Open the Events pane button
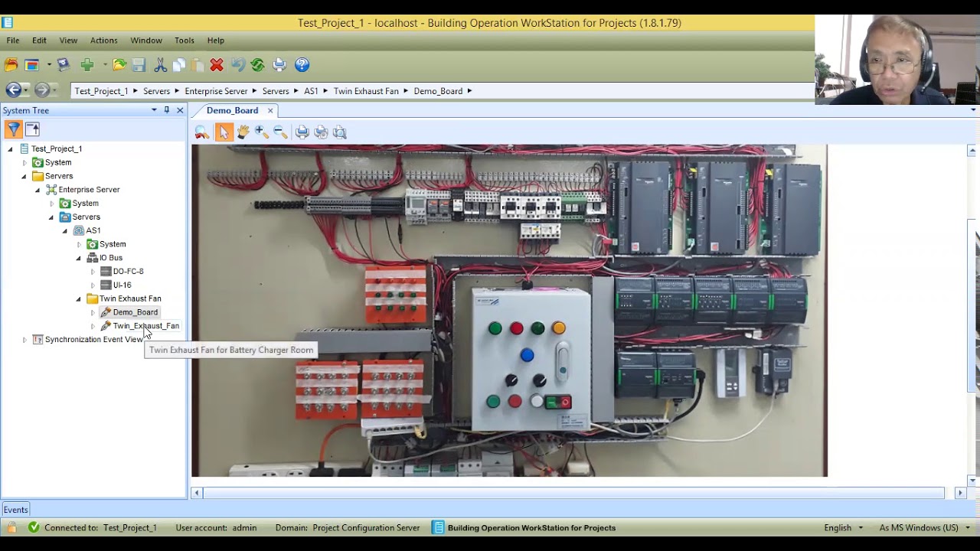The image size is (980, 551). [15, 510]
